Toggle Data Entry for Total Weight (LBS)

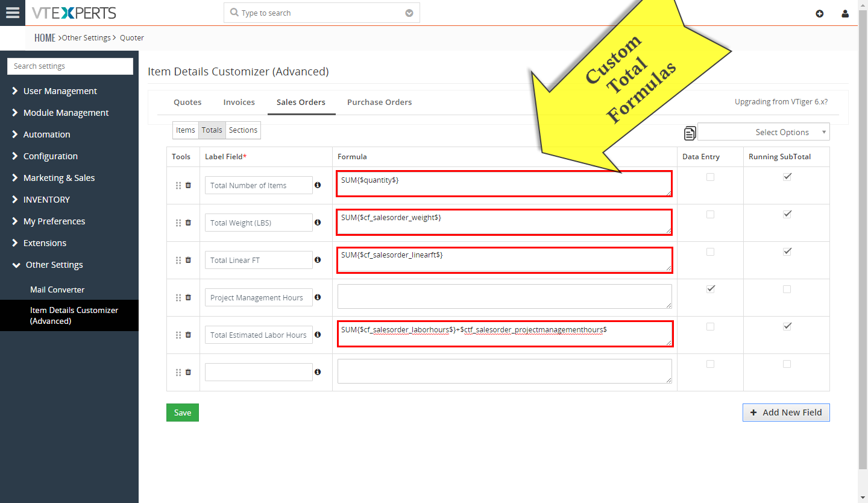(710, 214)
